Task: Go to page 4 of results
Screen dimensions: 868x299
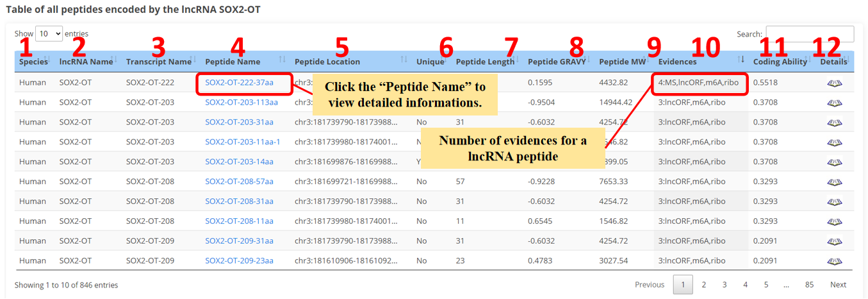Action: click(x=745, y=285)
